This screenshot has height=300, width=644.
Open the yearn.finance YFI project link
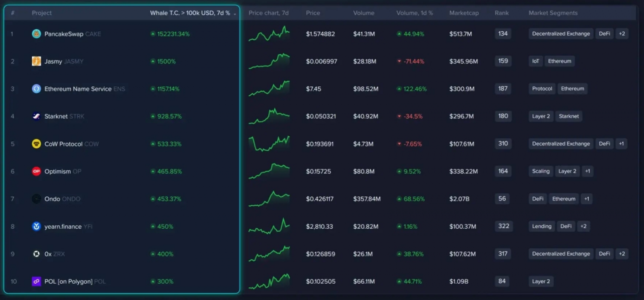[68, 226]
